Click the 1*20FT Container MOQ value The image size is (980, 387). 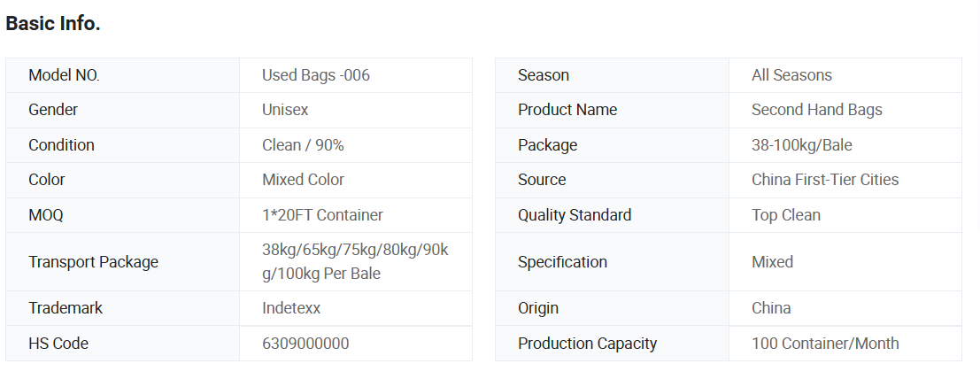(x=322, y=215)
